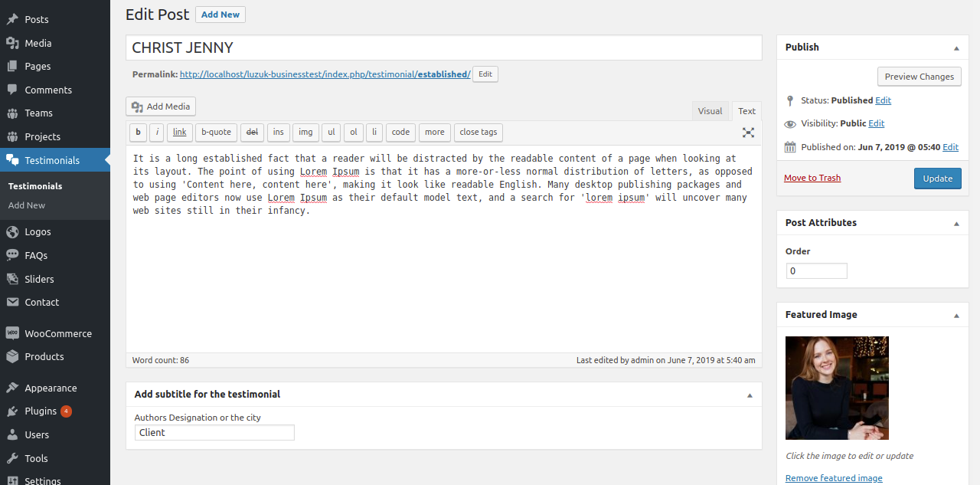Click the FAQs chat icon
This screenshot has width=980, height=485.
point(12,255)
